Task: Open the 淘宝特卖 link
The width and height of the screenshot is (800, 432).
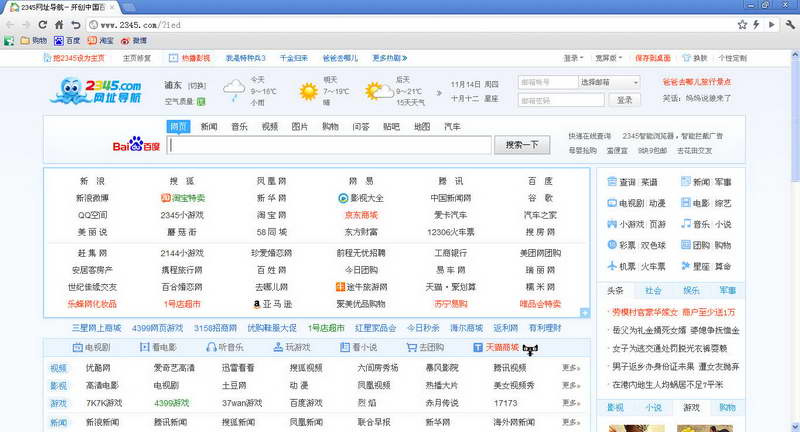Action: pyautogui.click(x=183, y=197)
